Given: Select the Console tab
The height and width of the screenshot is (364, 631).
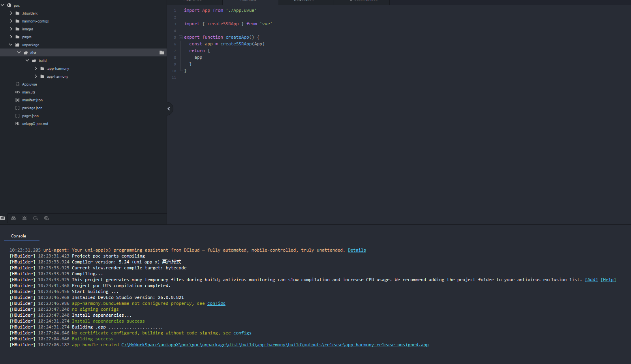Looking at the screenshot, I should point(19,236).
